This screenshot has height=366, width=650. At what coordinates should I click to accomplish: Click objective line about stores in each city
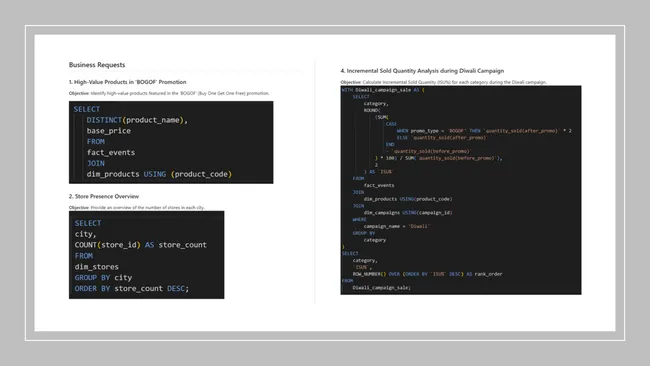pos(136,207)
